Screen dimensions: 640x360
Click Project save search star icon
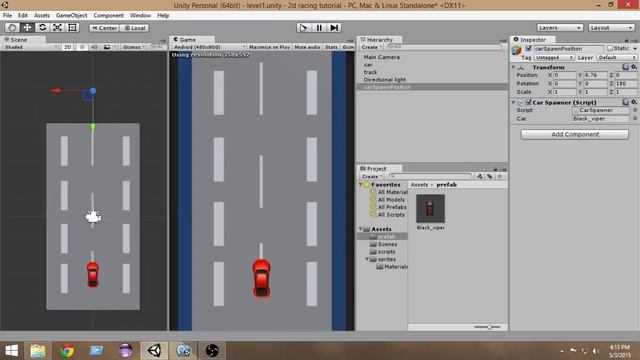click(x=500, y=176)
